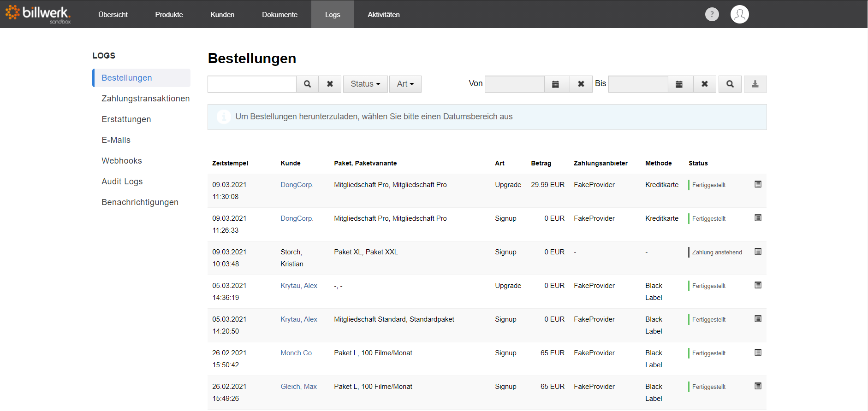The height and width of the screenshot is (411, 868).
Task: Open the Gleich, Max customer link
Action: click(298, 387)
